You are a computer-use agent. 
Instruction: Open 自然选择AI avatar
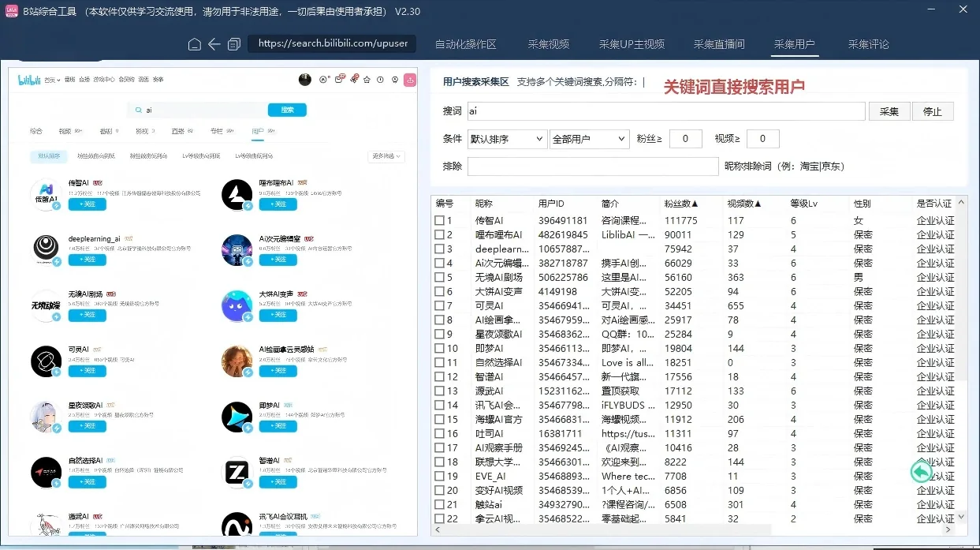[x=46, y=473]
